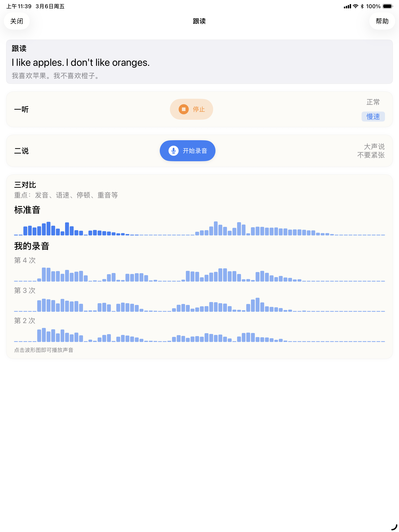Image resolution: width=399 pixels, height=532 pixels.
Task: Tap the time 上午11:39 in status bar
Action: click(x=19, y=6)
